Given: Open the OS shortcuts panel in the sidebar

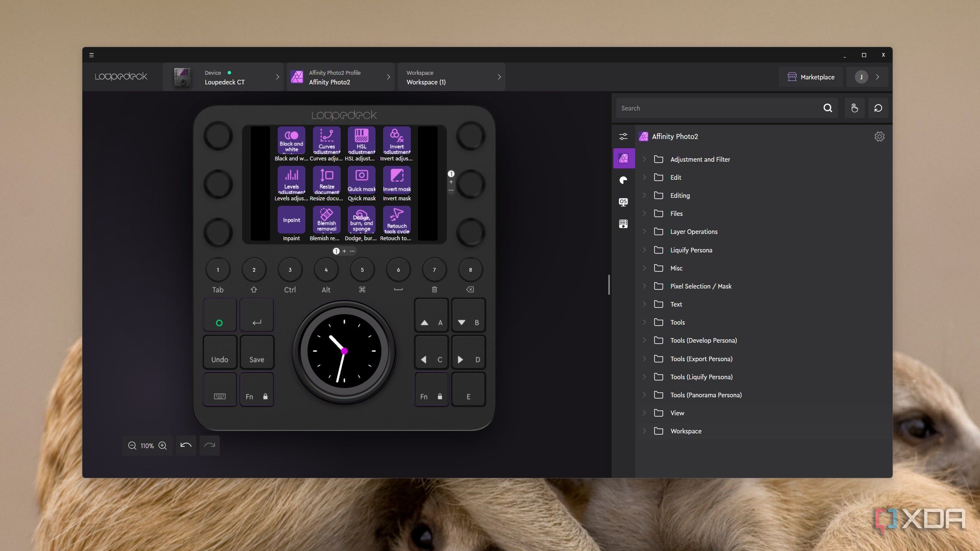Looking at the screenshot, I should pyautogui.click(x=623, y=202).
